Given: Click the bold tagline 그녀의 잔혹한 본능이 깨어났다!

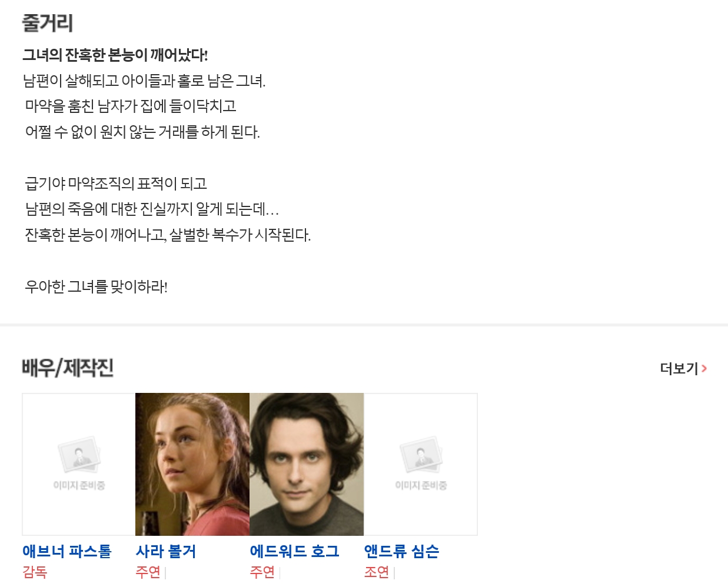Looking at the screenshot, I should (115, 55).
